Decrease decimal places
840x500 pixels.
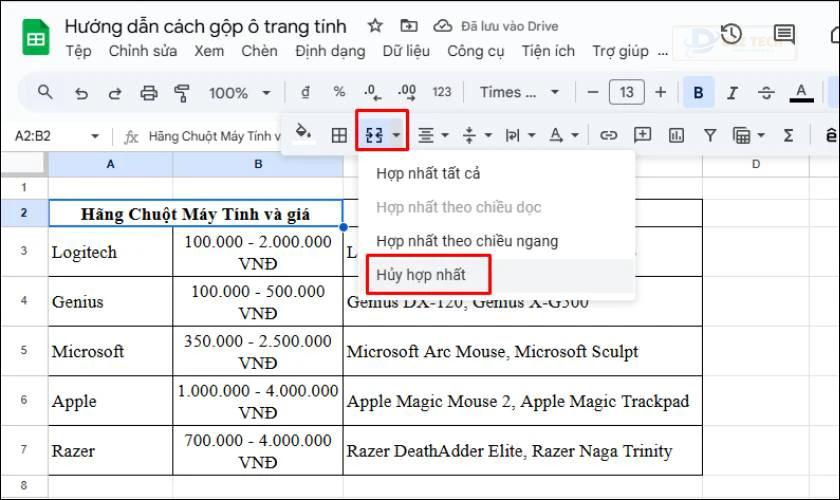click(x=373, y=92)
